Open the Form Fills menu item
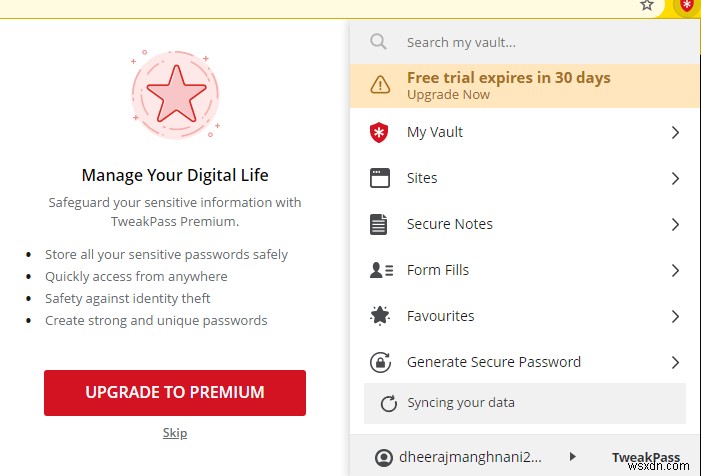The image size is (701, 476). point(438,270)
